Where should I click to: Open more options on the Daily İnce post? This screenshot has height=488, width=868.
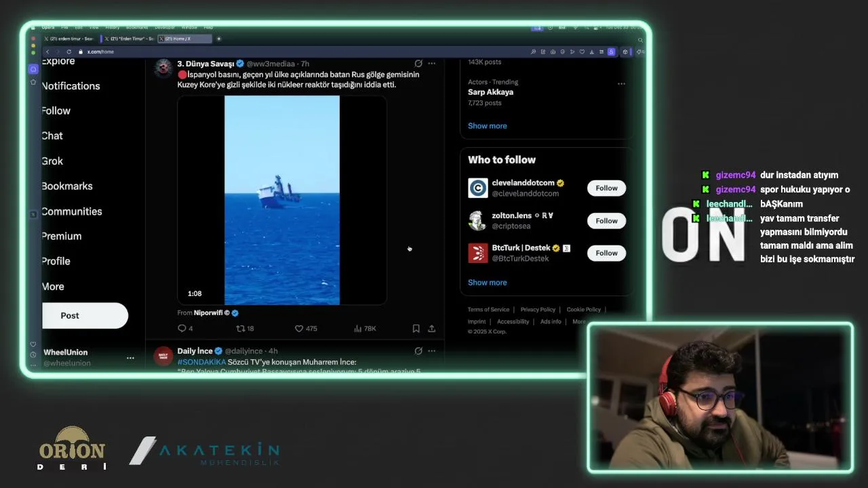[x=431, y=351]
